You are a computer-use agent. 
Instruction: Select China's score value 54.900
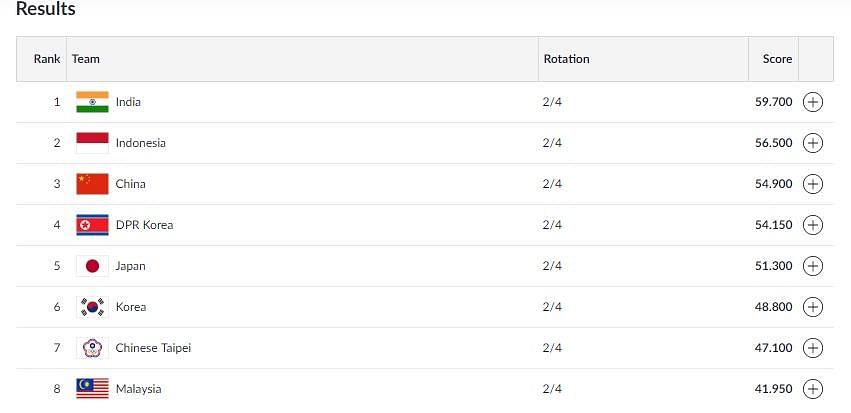(x=773, y=184)
